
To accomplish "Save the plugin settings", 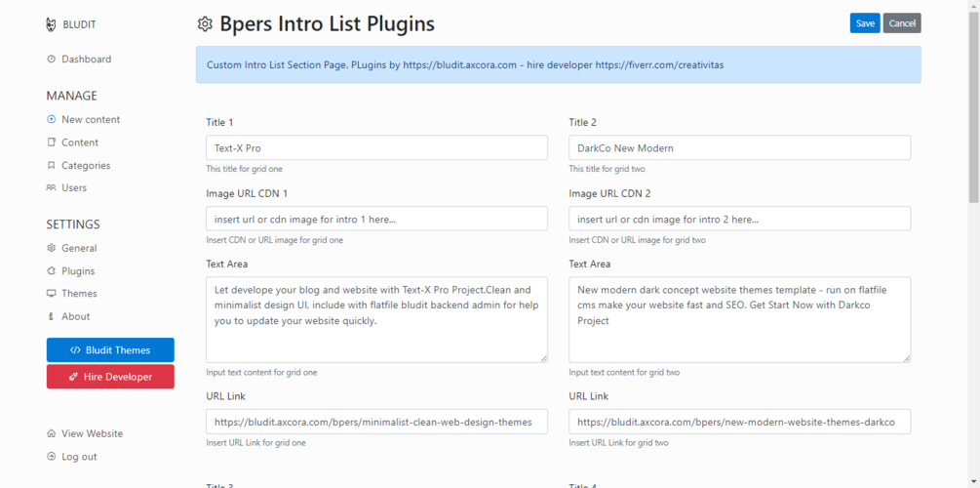I will (x=864, y=23).
